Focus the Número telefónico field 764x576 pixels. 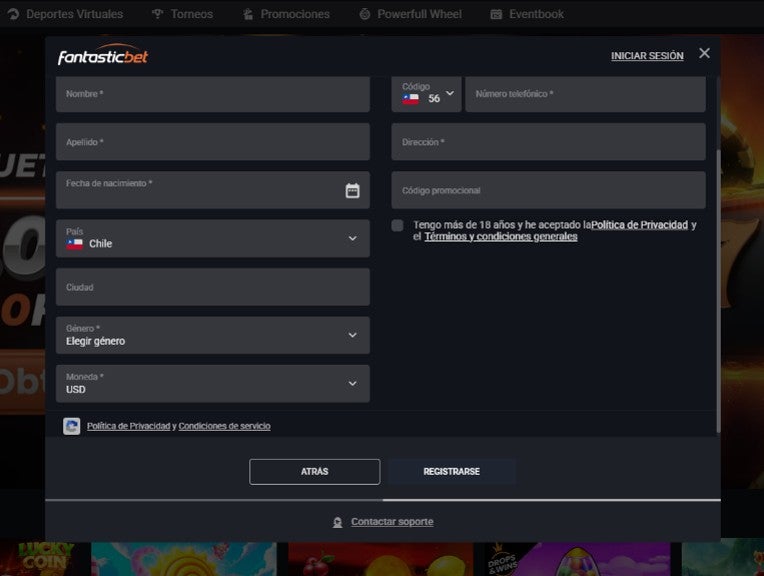click(x=585, y=94)
